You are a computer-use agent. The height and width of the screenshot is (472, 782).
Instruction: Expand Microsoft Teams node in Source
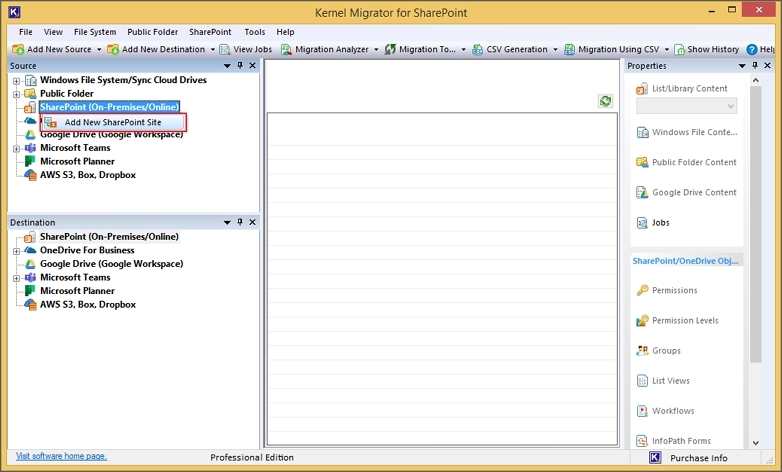[16, 149]
